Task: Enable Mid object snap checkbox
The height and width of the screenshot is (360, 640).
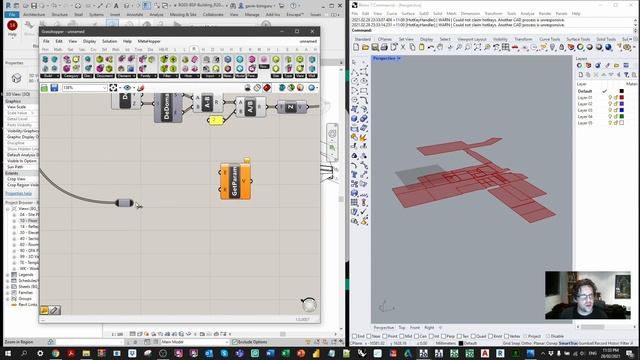Action: click(x=402, y=336)
